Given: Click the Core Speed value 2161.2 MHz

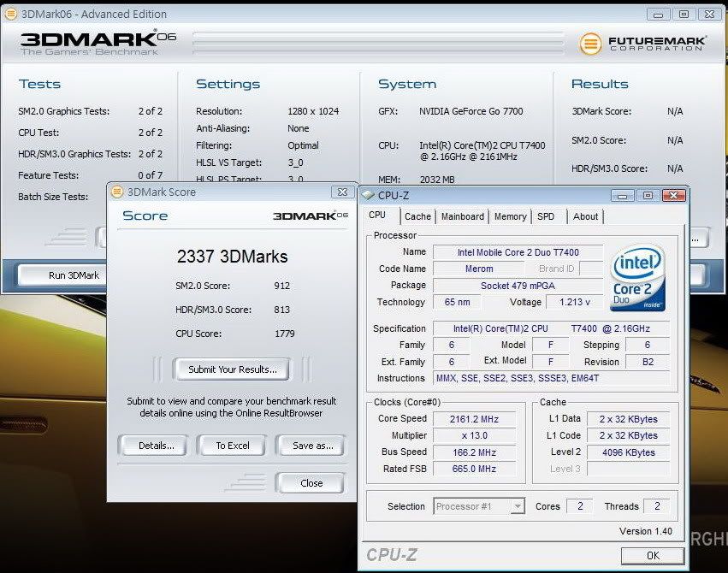Looking at the screenshot, I should [x=474, y=419].
